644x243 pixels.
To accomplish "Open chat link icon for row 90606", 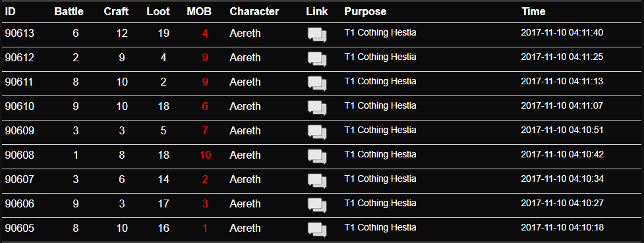I will click(317, 206).
